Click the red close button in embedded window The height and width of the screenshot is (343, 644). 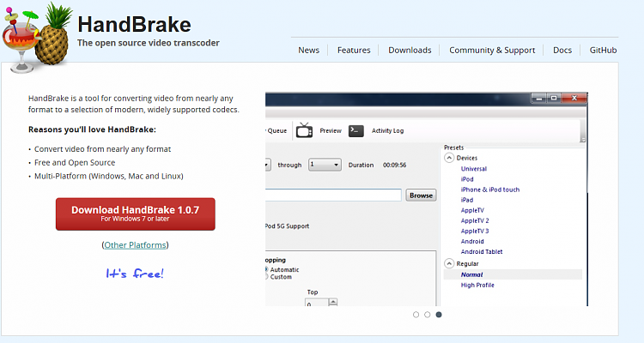[574, 98]
